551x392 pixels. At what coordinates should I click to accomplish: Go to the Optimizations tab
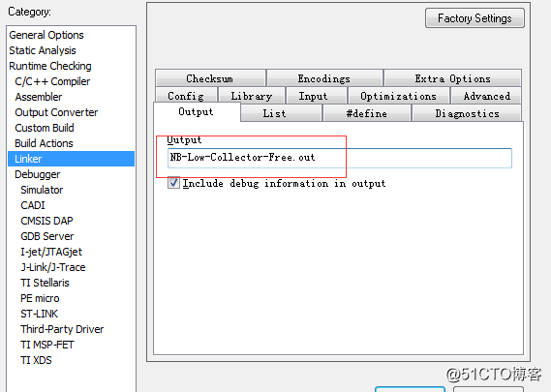[399, 96]
